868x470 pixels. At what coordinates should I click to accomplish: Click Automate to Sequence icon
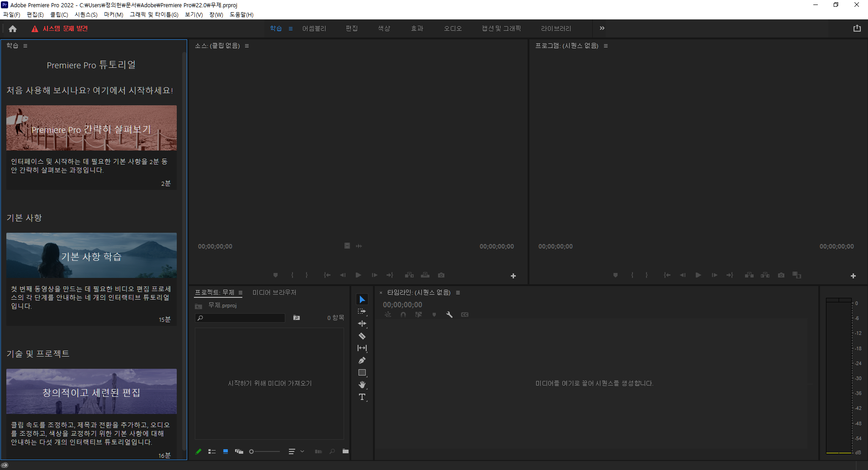click(318, 451)
